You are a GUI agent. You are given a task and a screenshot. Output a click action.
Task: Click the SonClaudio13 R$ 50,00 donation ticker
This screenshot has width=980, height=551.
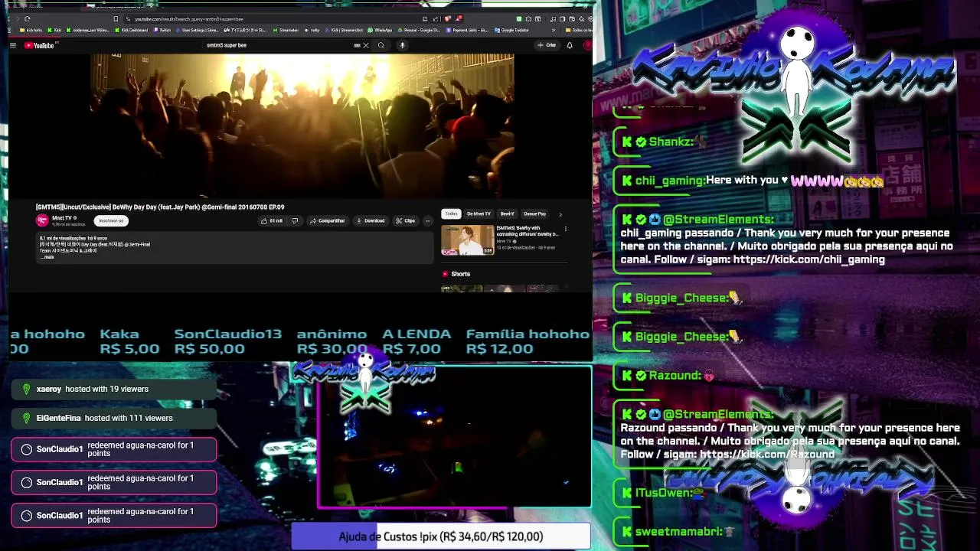click(227, 341)
